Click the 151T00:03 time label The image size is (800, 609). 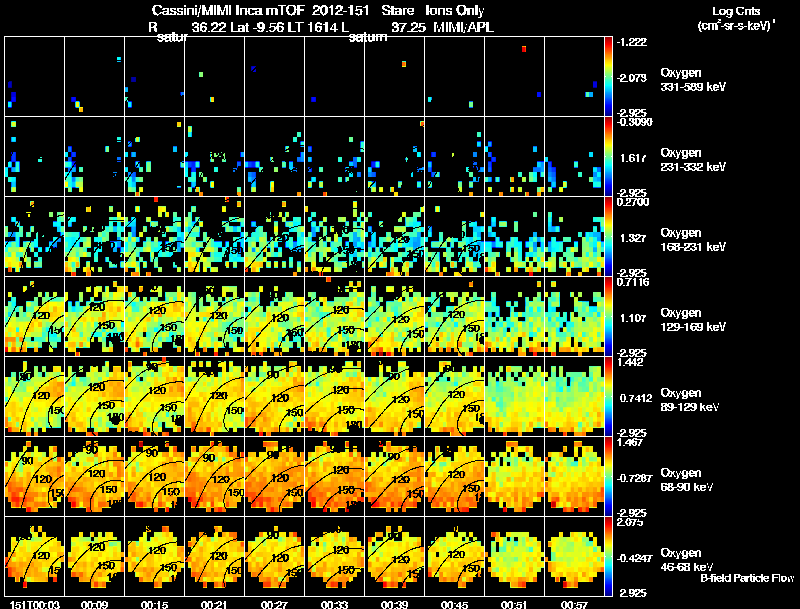pos(35,604)
